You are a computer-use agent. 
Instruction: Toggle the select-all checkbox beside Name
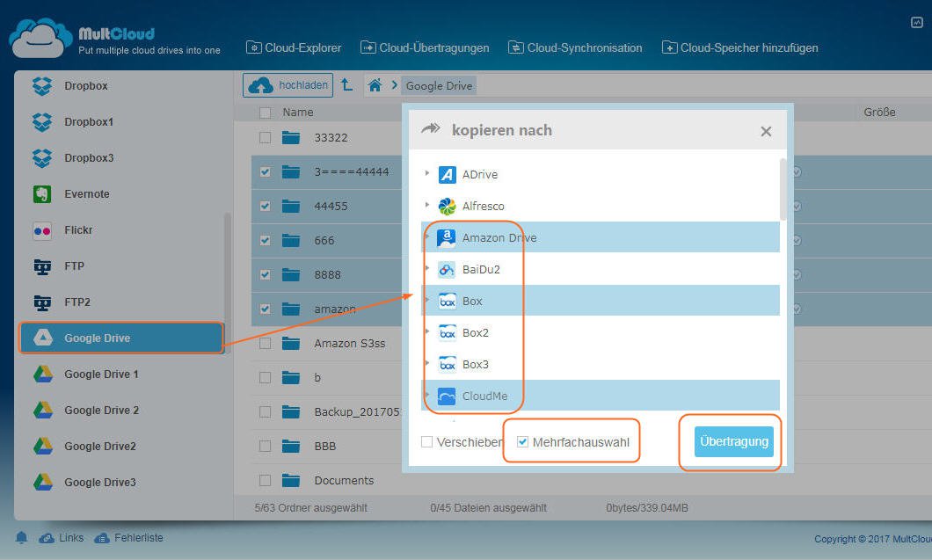click(266, 113)
